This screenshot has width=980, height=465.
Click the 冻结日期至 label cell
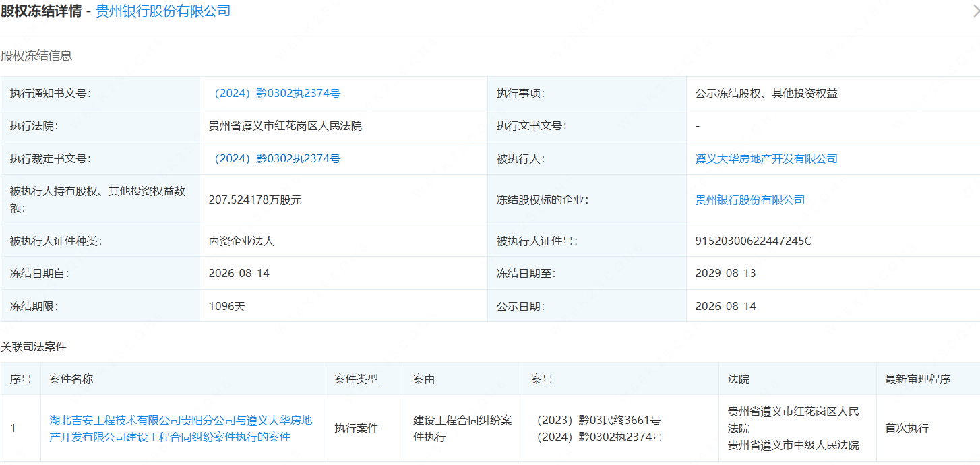(587, 274)
